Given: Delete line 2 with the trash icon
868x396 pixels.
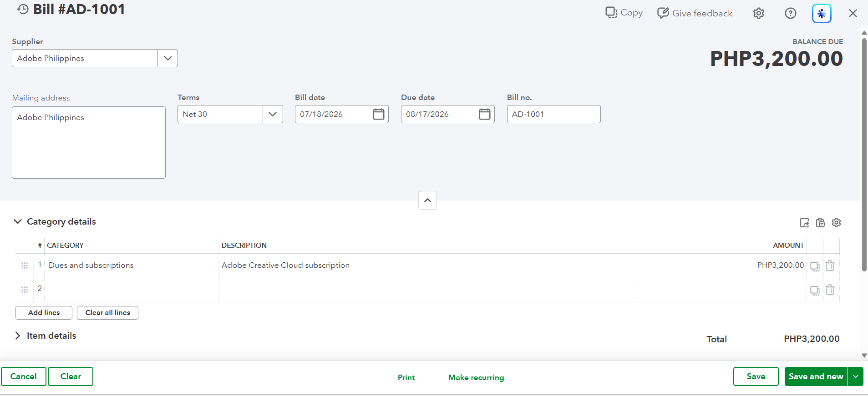Looking at the screenshot, I should (x=830, y=290).
